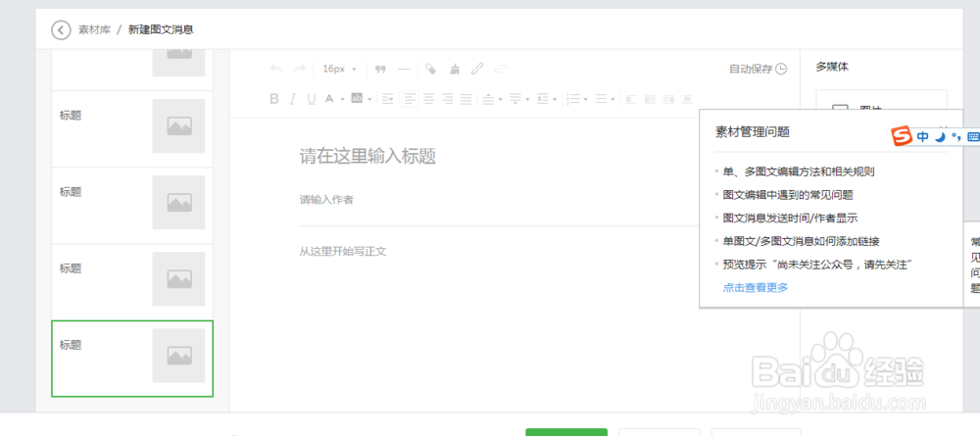Click the first-line indent icon
Screen dimensions: 980x436
(387, 99)
